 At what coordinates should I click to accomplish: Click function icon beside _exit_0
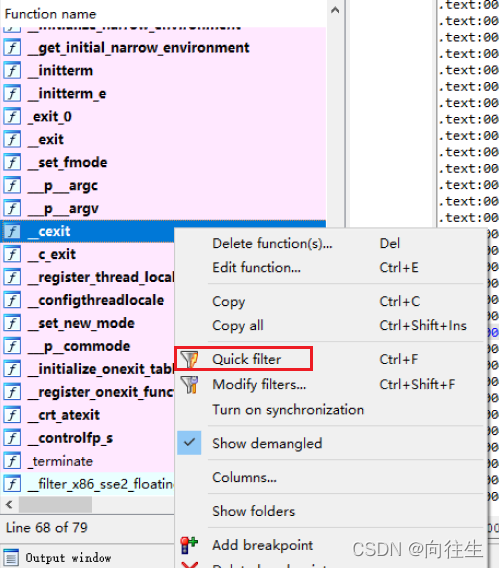[12, 116]
